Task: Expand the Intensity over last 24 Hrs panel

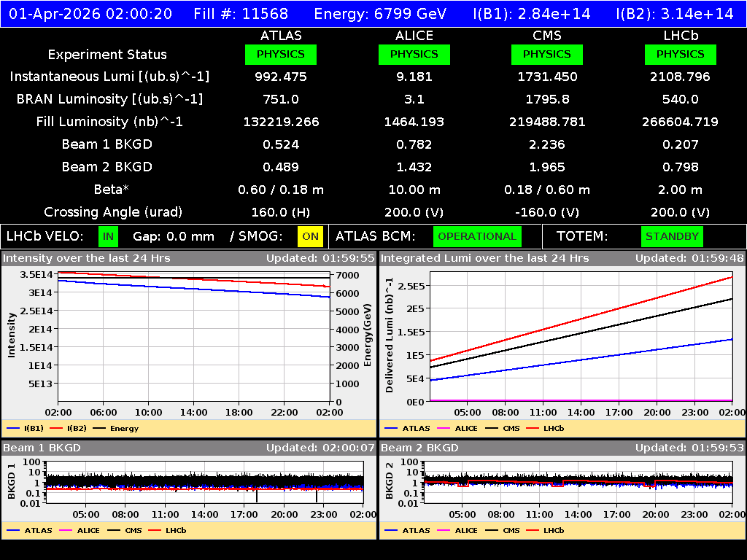Action: coord(88,258)
